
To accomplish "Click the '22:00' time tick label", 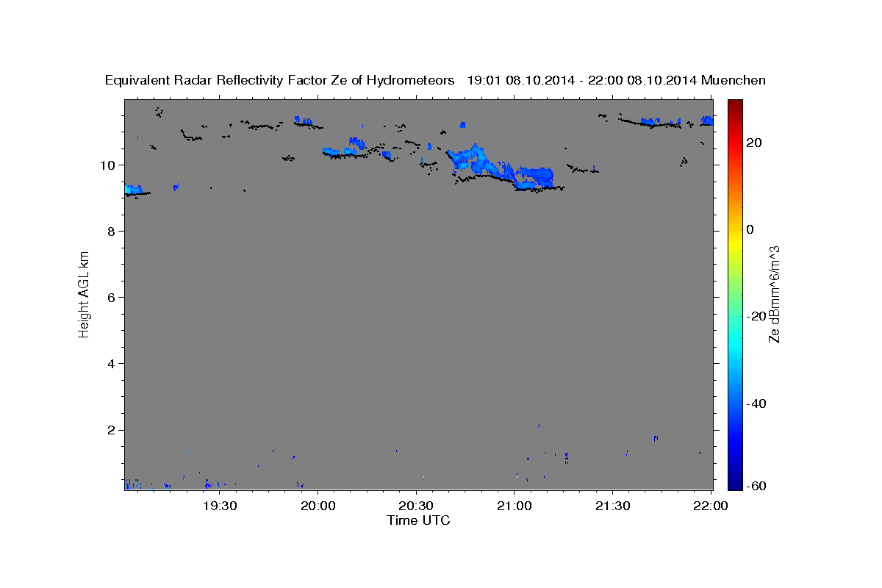I will pos(711,506).
